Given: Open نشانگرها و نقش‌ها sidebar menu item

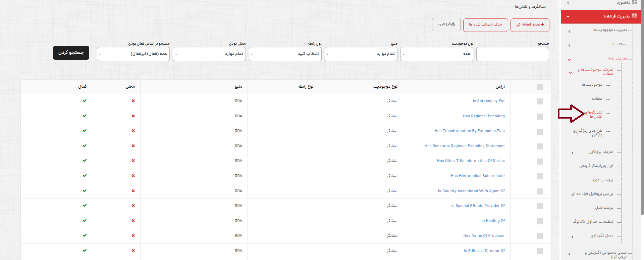Looking at the screenshot, I should click(595, 114).
